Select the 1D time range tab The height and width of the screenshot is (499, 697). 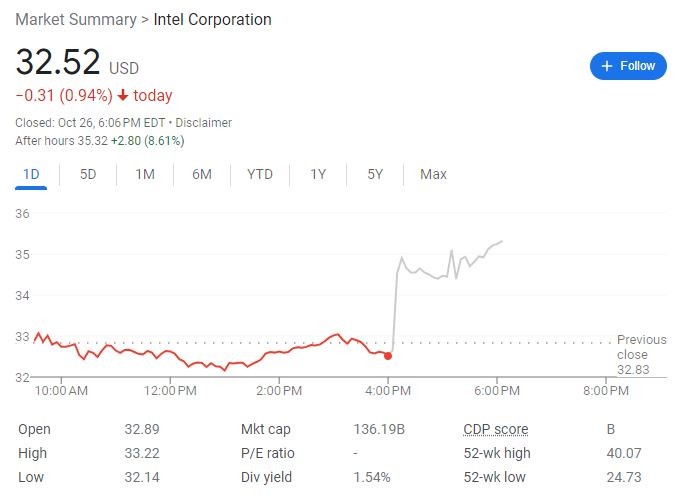point(31,174)
